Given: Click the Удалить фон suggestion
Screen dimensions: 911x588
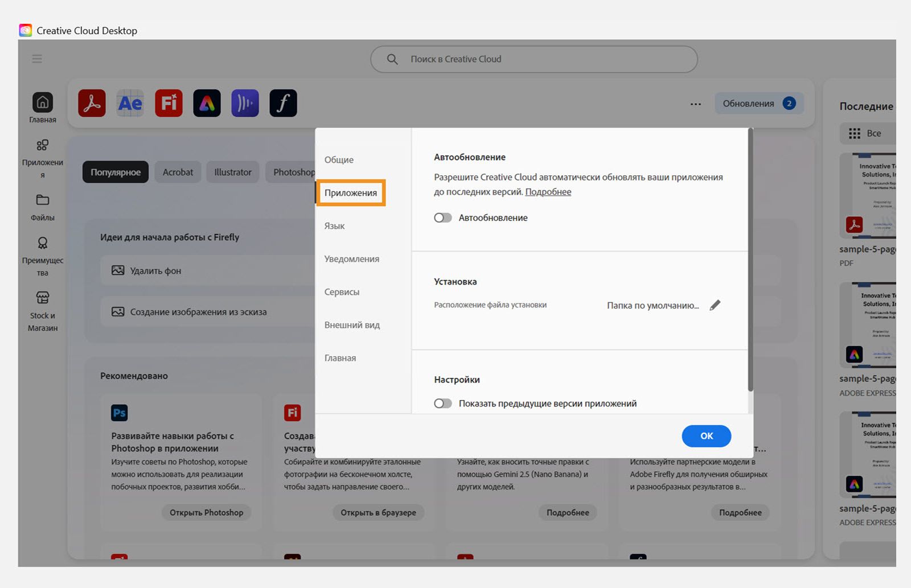Looking at the screenshot, I should 208,270.
